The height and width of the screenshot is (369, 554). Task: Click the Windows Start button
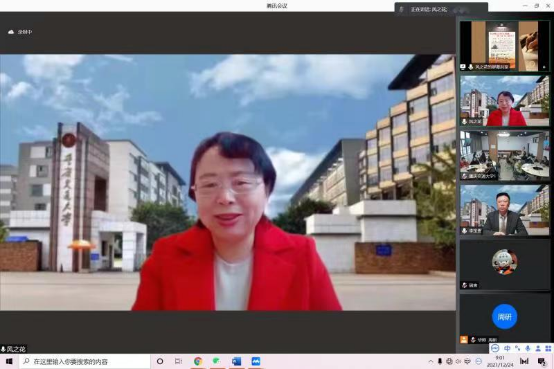(9, 361)
